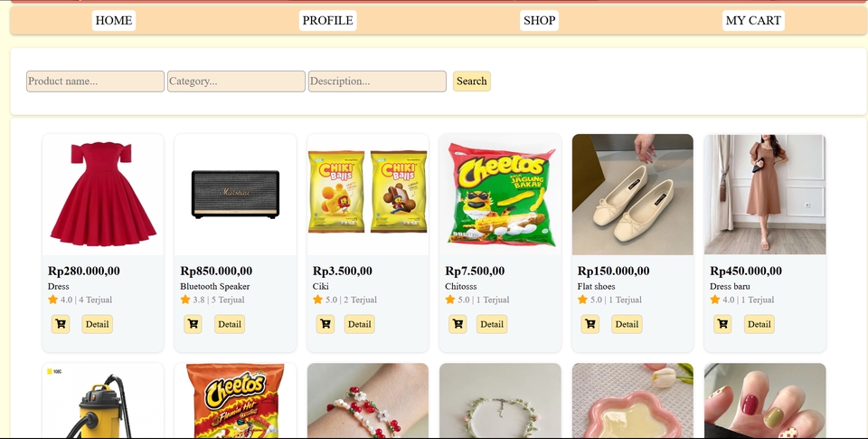Add Flat shoes to cart
The image size is (868, 439).
590,324
